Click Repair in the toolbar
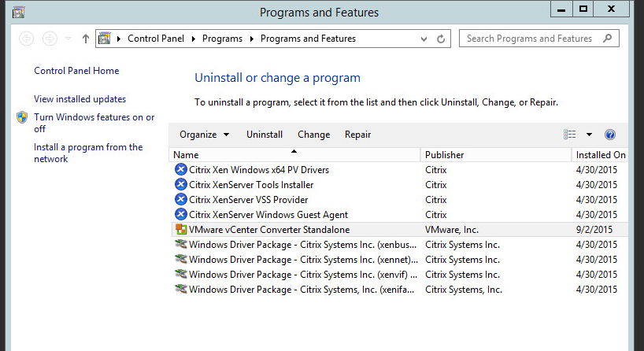Image resolution: width=644 pixels, height=351 pixels. click(x=357, y=135)
